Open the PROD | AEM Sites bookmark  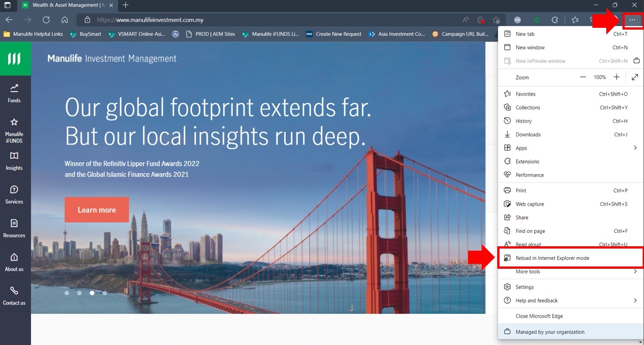[x=210, y=34]
